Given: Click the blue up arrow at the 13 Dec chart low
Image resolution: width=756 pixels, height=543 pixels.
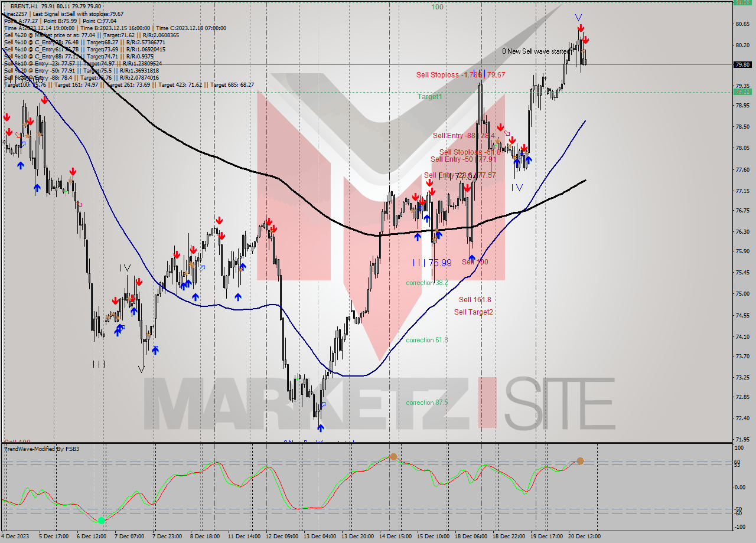Looking at the screenshot, I should pos(320,428).
